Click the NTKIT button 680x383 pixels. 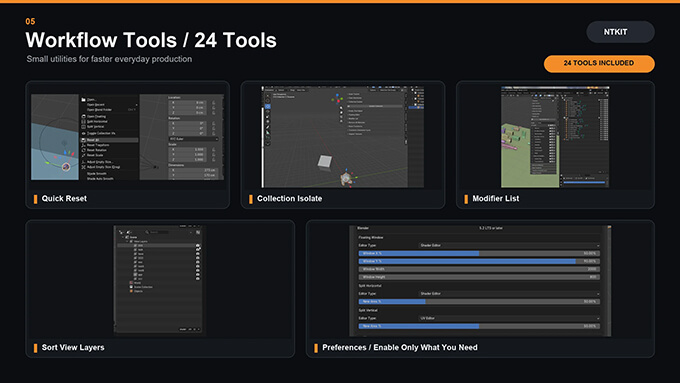[621, 32]
